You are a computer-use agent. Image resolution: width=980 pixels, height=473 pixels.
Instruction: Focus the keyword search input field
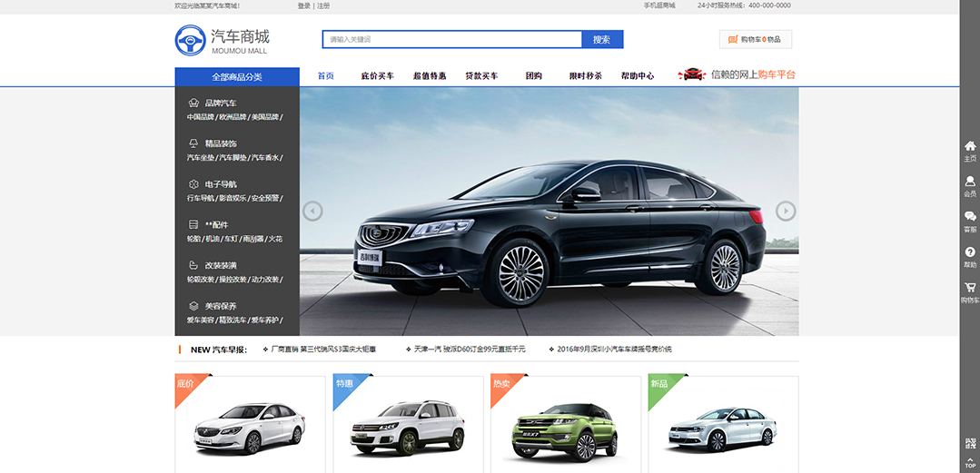(x=451, y=40)
